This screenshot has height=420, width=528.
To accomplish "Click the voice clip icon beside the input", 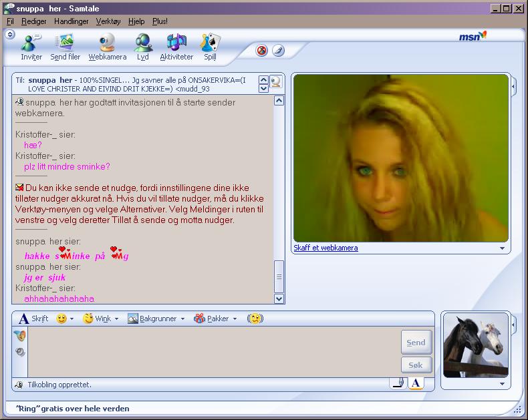I will tap(20, 335).
